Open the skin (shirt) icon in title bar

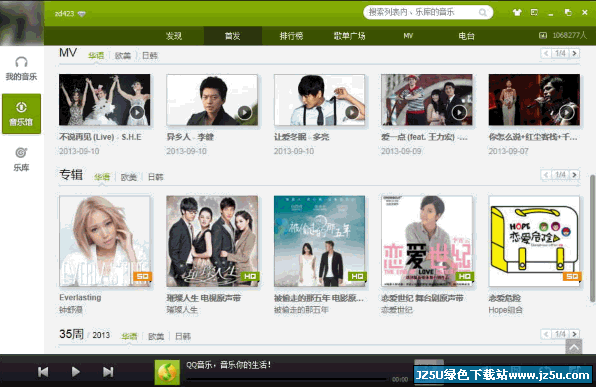point(517,13)
